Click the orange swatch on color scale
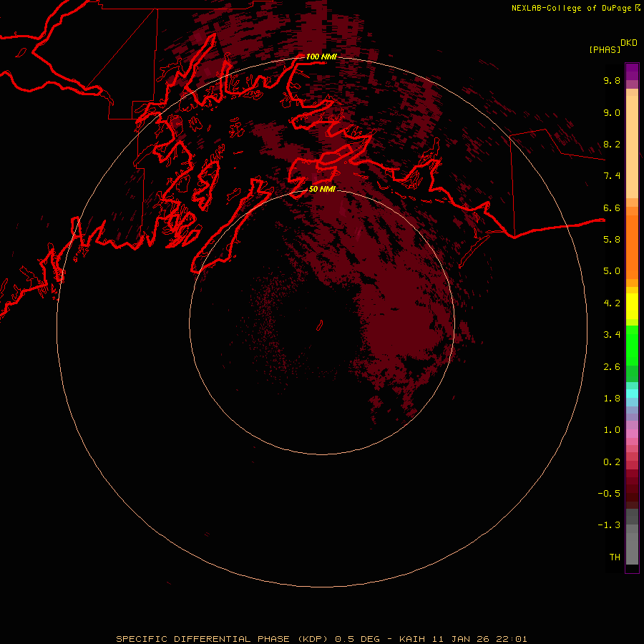 click(632, 246)
